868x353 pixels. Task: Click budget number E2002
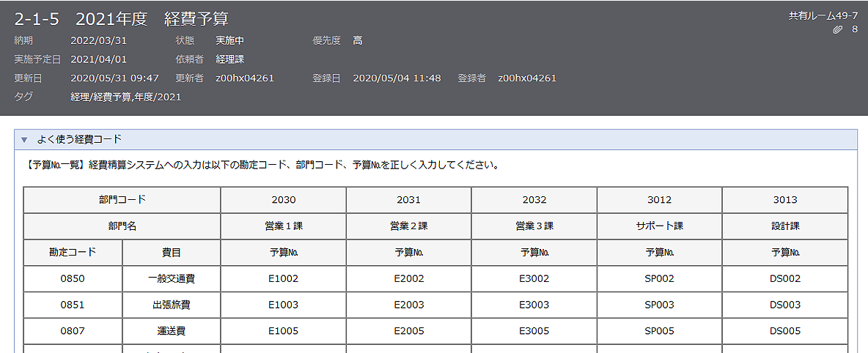pyautogui.click(x=408, y=279)
